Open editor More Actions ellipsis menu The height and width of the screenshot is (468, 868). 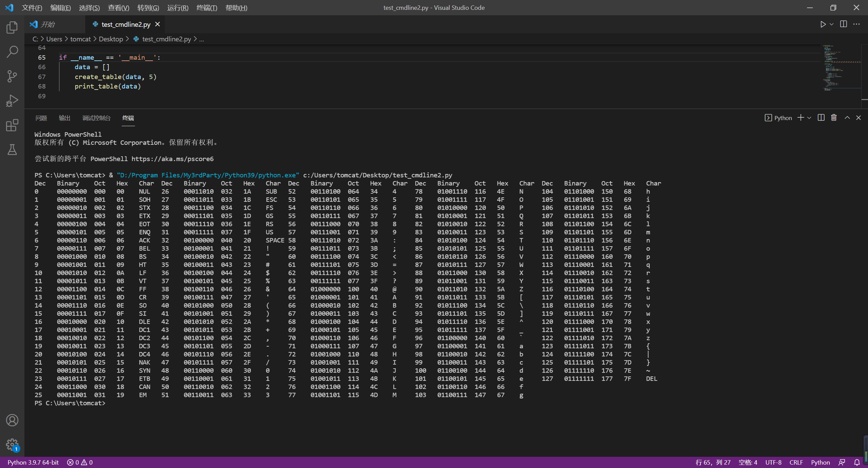856,24
